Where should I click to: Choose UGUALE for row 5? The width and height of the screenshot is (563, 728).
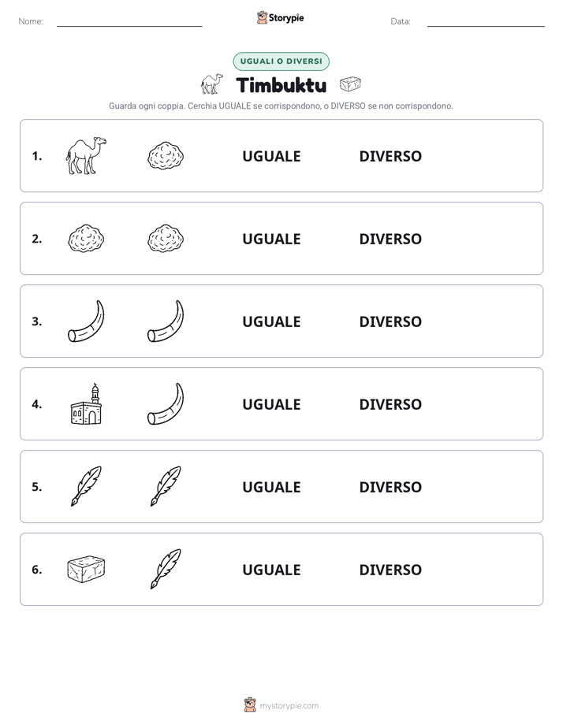click(271, 487)
